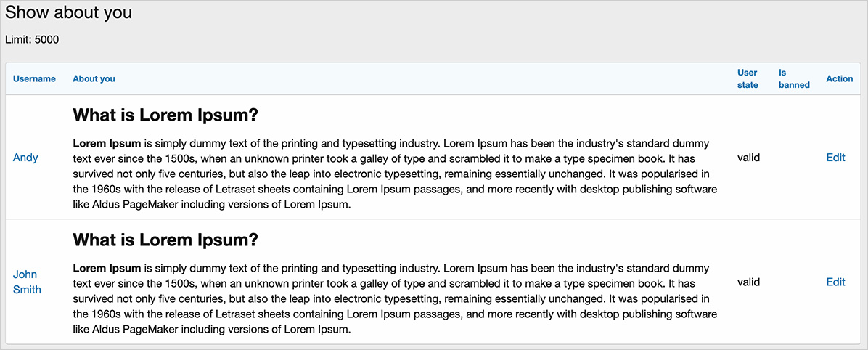Click Edit in John Smith's row
This screenshot has width=868, height=350.
tap(835, 282)
